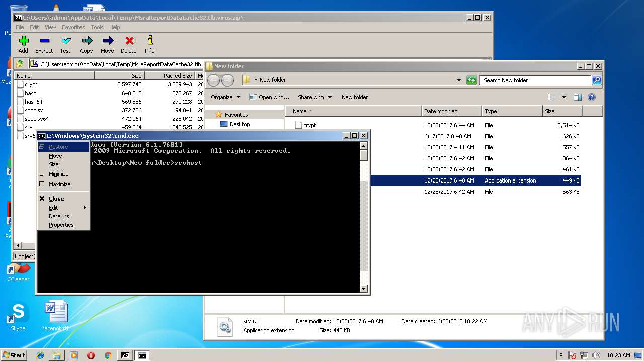Choose Close in the cmd system menu

pyautogui.click(x=63, y=199)
